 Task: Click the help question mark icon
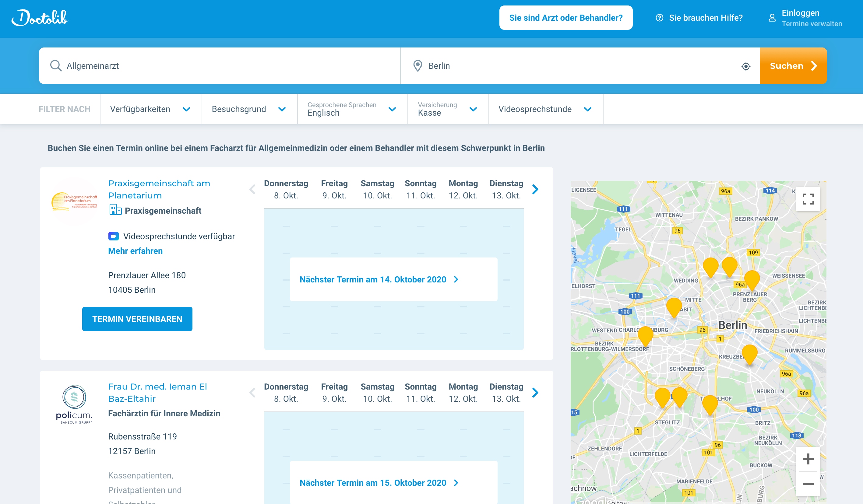pyautogui.click(x=659, y=18)
